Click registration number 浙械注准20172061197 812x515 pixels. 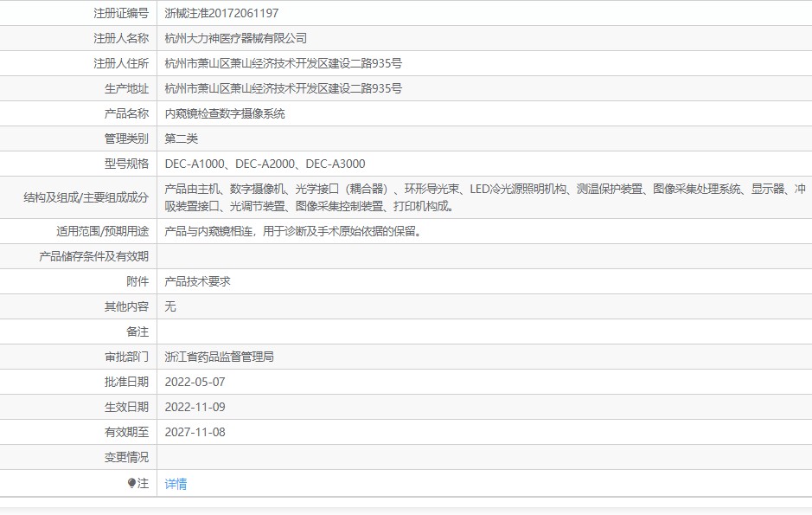click(221, 13)
